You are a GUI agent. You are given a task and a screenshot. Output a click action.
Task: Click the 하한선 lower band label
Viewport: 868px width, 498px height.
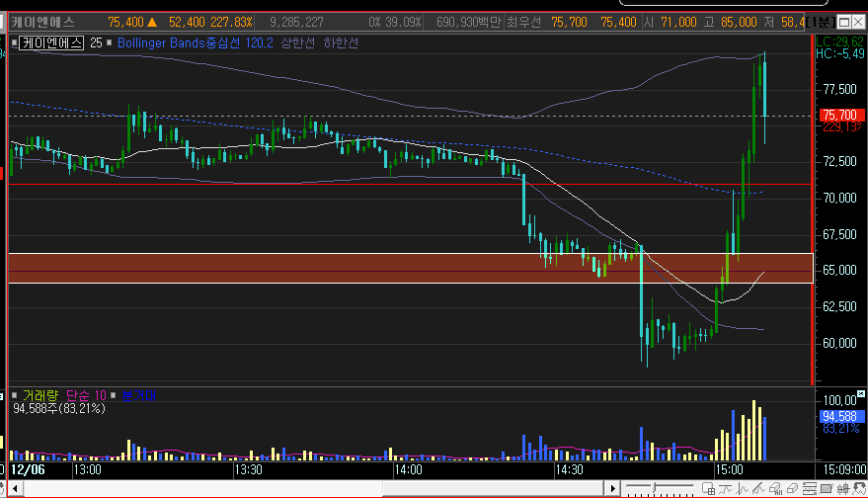pyautogui.click(x=341, y=42)
